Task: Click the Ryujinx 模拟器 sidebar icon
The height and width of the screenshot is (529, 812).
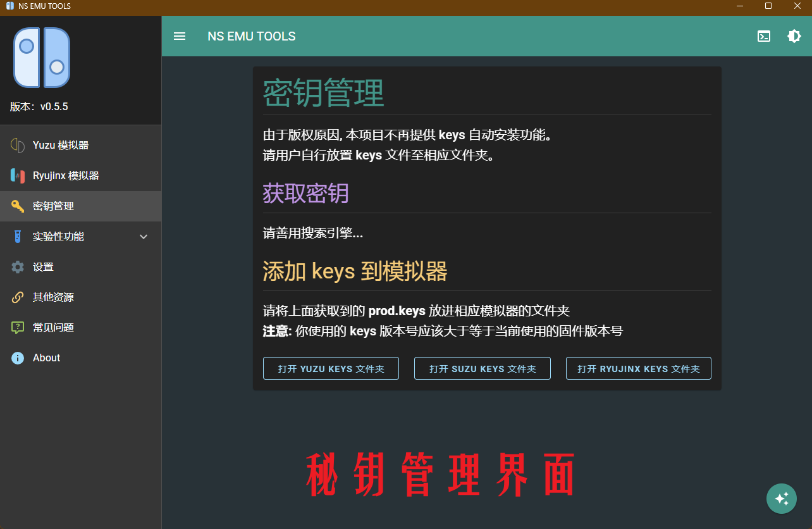Action: point(17,175)
